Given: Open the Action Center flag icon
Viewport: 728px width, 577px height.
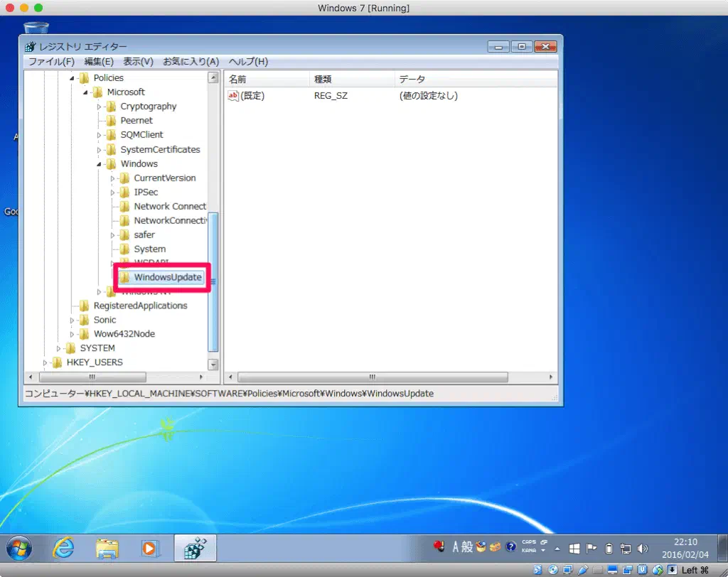Looking at the screenshot, I should point(591,548).
